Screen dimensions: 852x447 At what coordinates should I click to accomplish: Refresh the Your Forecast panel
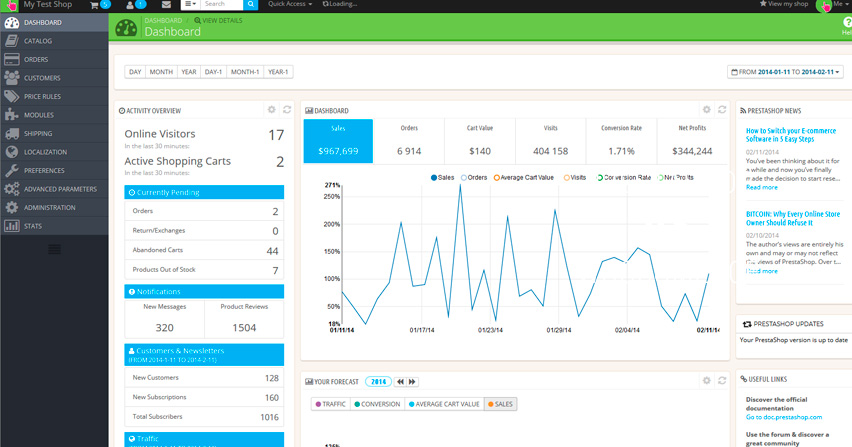pyautogui.click(x=722, y=381)
